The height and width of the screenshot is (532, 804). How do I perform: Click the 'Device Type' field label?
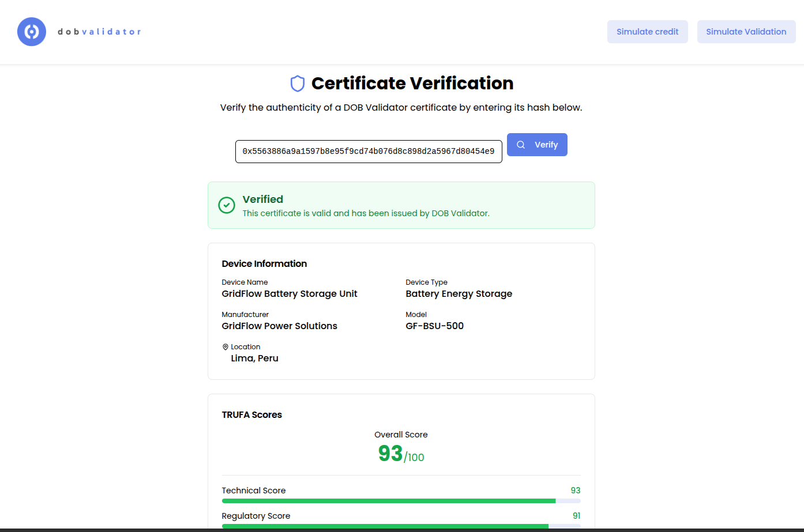pyautogui.click(x=426, y=282)
